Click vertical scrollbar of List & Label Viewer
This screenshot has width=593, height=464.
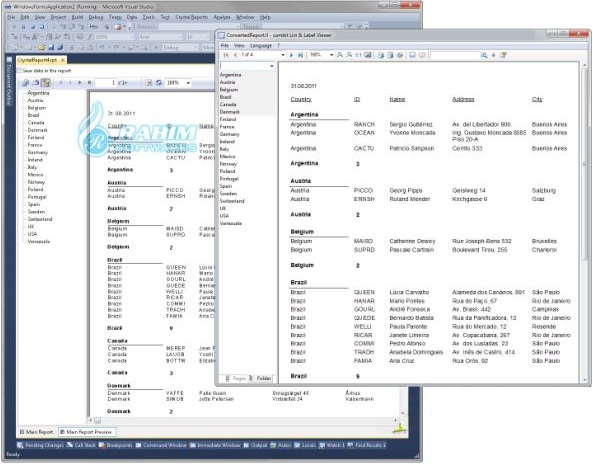click(x=585, y=222)
